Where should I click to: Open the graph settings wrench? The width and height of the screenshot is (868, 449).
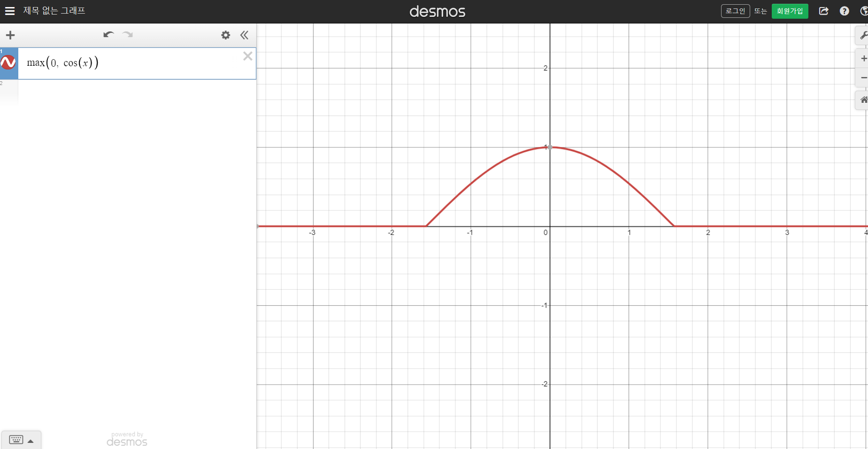pyautogui.click(x=863, y=35)
